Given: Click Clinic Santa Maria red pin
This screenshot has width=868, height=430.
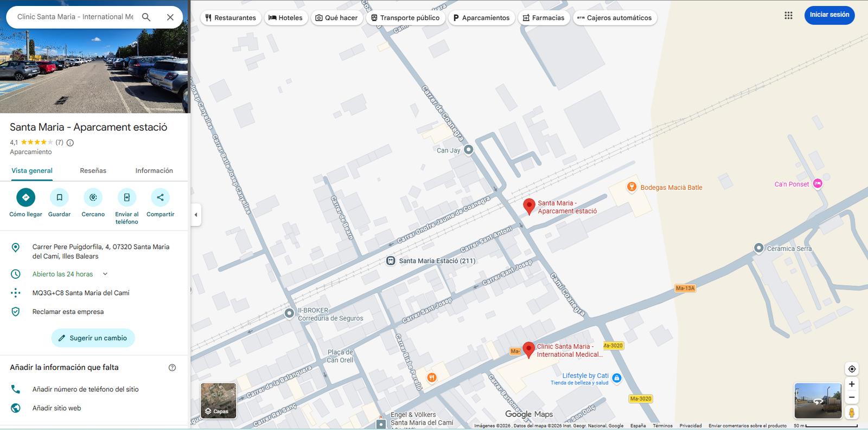Looking at the screenshot, I should point(528,350).
